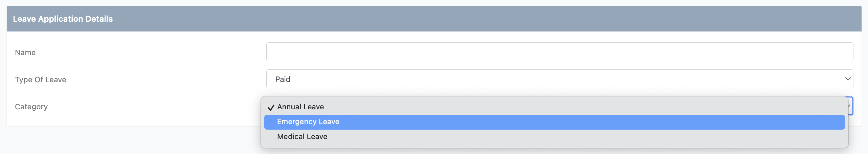Choose Medical Leave option
The height and width of the screenshot is (154, 868).
point(302,137)
